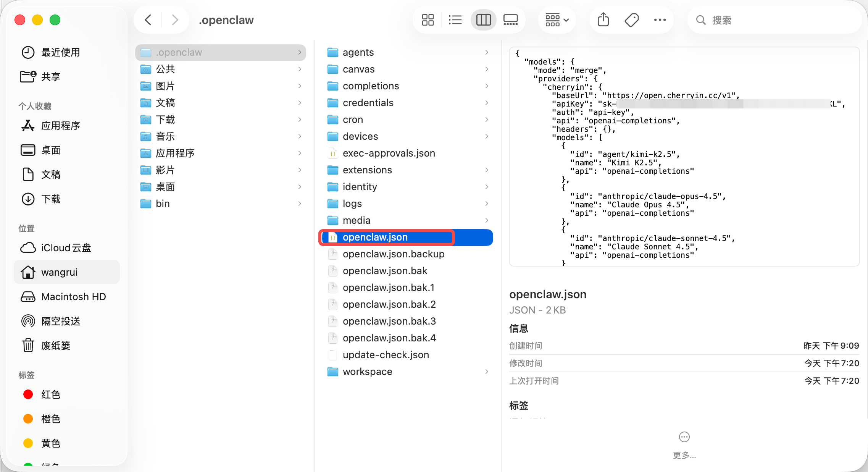The width and height of the screenshot is (868, 472).
Task: Switch to gallery view
Action: (510, 20)
